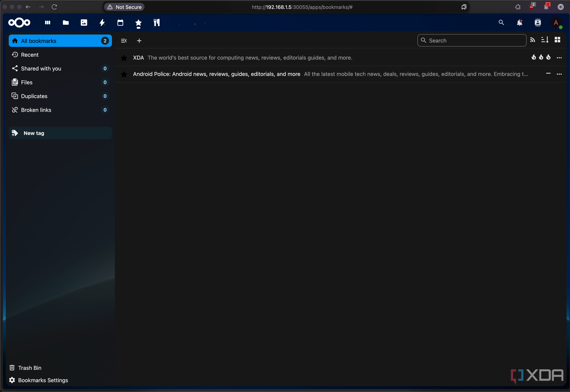Open Recent bookmarks

[x=60, y=54]
